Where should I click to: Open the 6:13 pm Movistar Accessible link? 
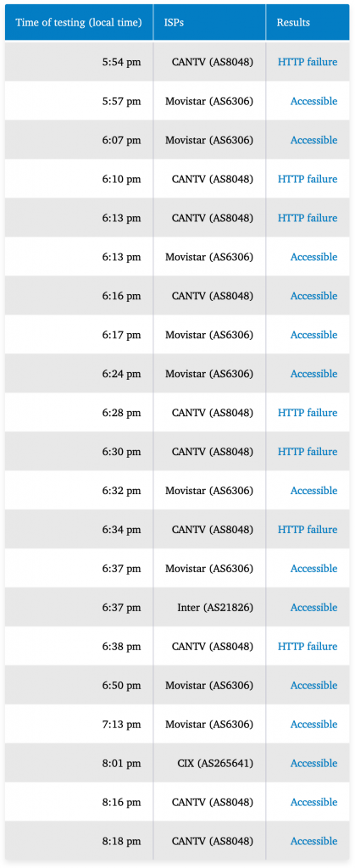click(x=313, y=257)
